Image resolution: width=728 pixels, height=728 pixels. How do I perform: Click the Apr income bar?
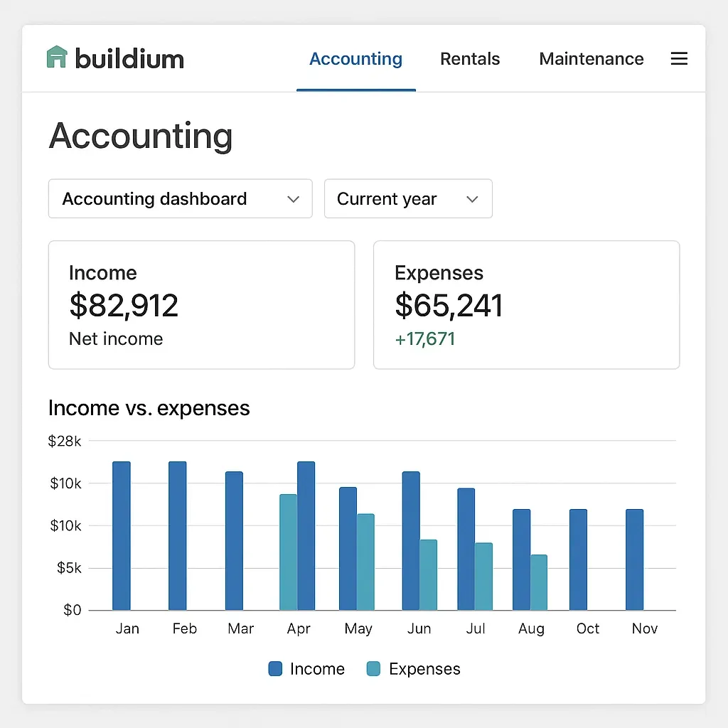pos(306,536)
